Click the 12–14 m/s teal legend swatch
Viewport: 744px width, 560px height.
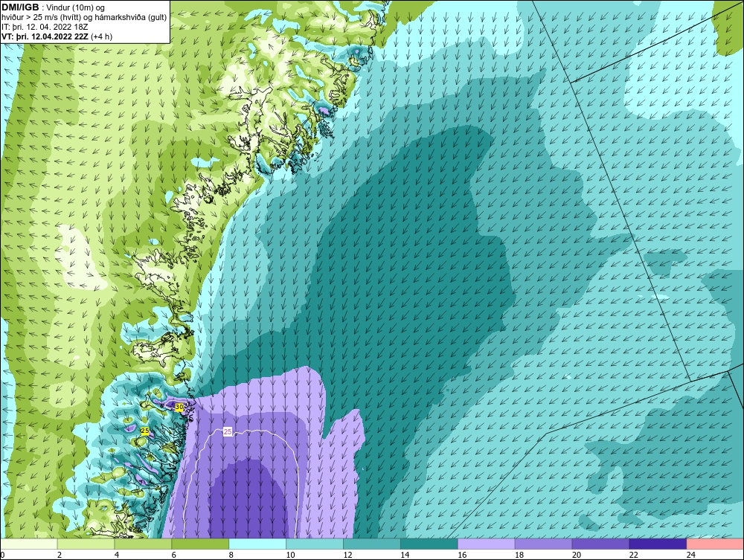click(x=372, y=544)
